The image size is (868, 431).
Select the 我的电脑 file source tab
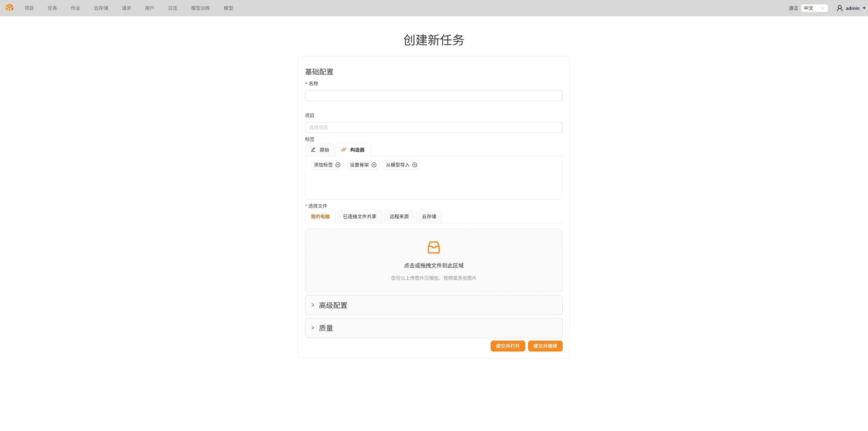click(x=320, y=217)
